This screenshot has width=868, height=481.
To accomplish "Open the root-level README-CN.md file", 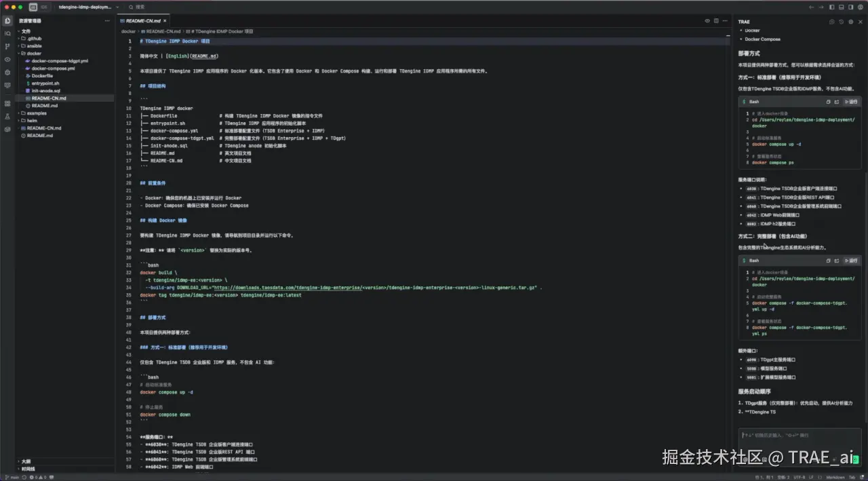I will point(44,128).
